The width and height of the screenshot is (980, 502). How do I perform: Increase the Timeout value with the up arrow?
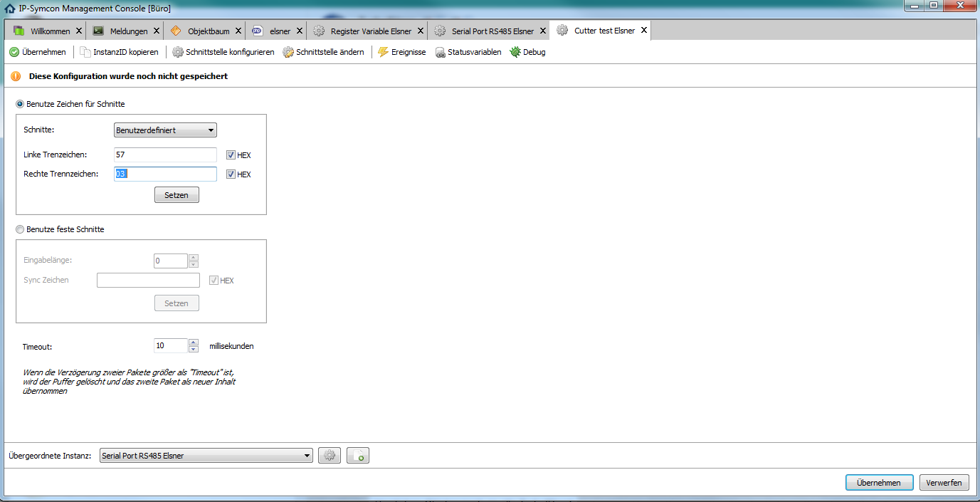194,342
